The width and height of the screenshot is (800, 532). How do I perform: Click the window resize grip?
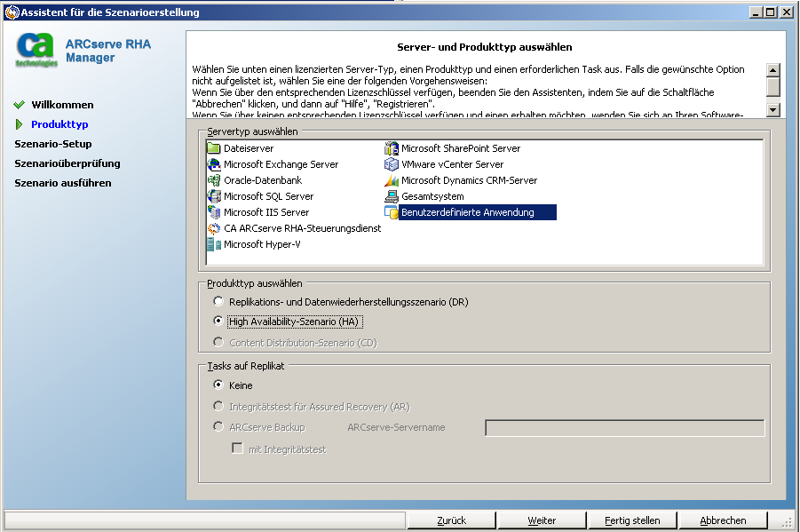788,522
